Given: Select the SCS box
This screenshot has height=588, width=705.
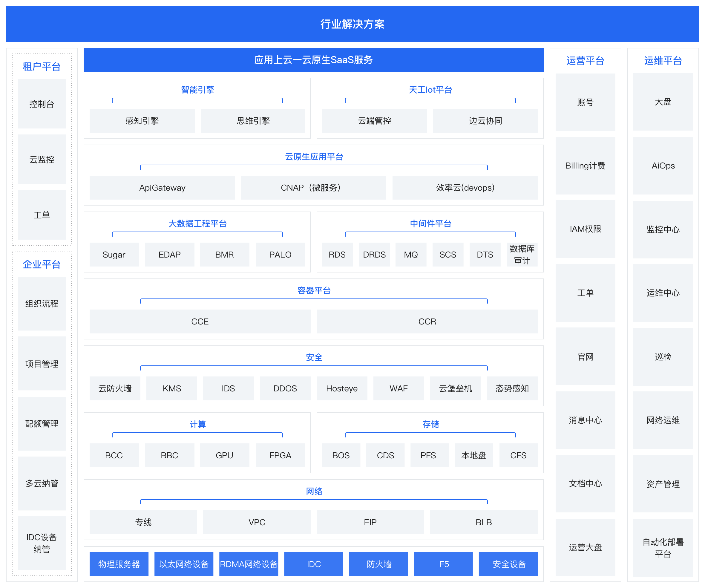Looking at the screenshot, I should [x=448, y=255].
